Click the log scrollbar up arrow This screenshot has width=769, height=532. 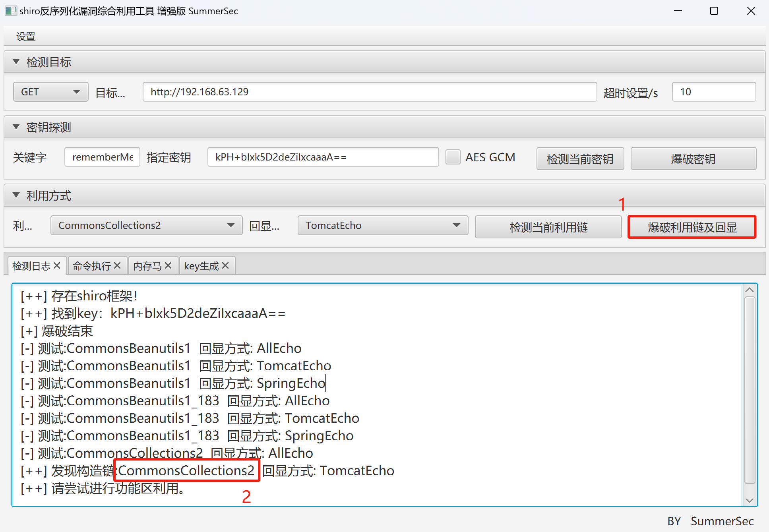(750, 290)
